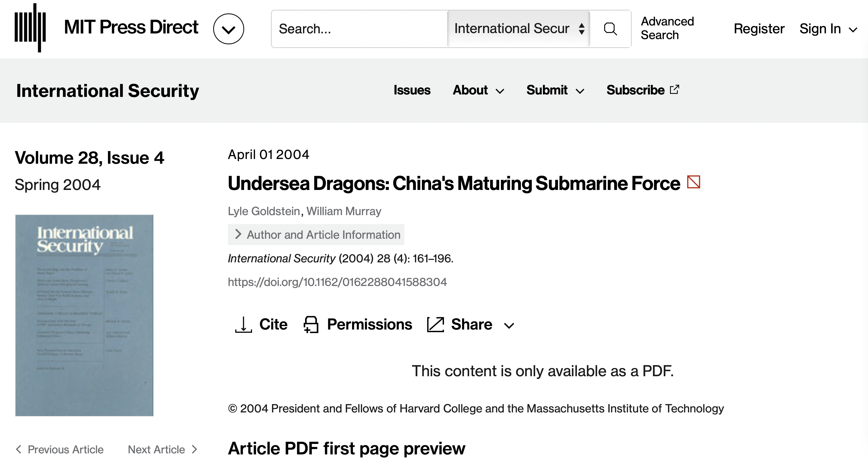Image resolution: width=868 pixels, height=467 pixels.
Task: Focus the Search... input field
Action: pos(359,29)
